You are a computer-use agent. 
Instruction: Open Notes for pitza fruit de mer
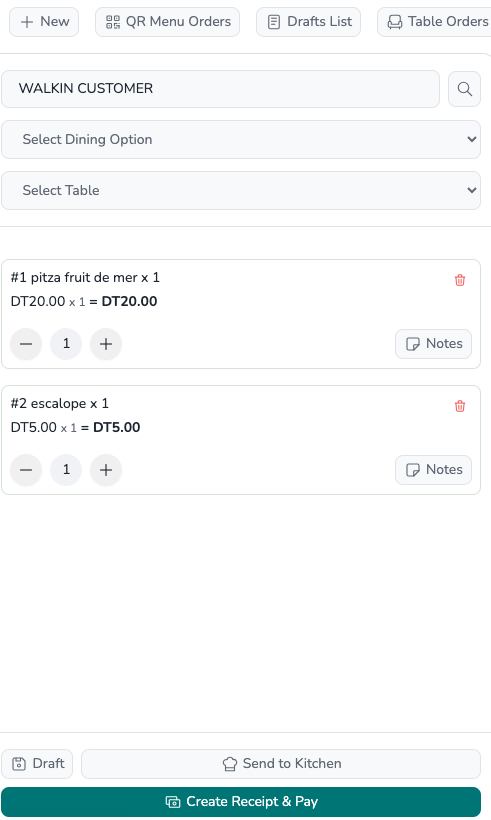[x=433, y=344]
